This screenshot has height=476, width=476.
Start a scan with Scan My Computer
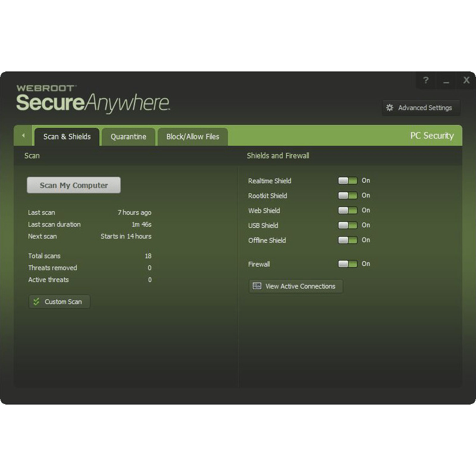[74, 185]
